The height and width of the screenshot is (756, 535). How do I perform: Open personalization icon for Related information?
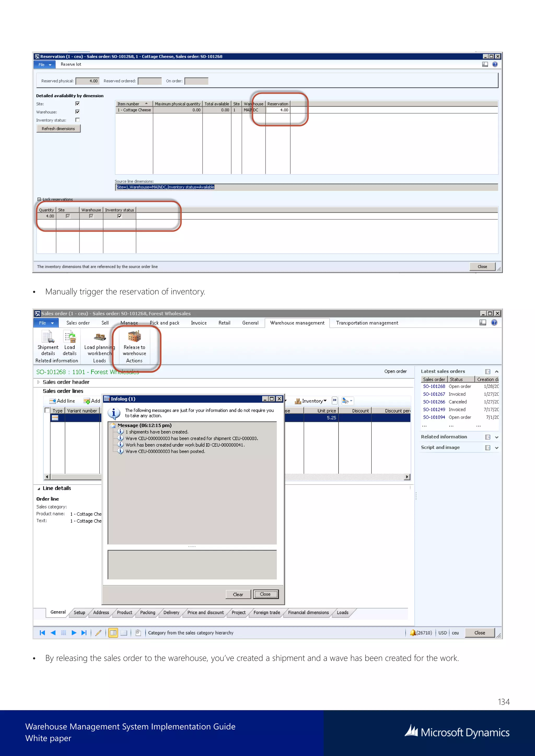click(487, 437)
